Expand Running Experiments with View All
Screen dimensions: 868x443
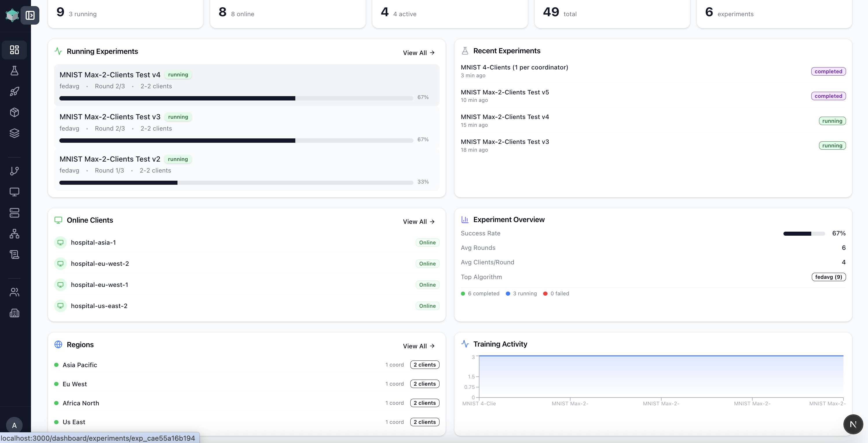tap(418, 53)
